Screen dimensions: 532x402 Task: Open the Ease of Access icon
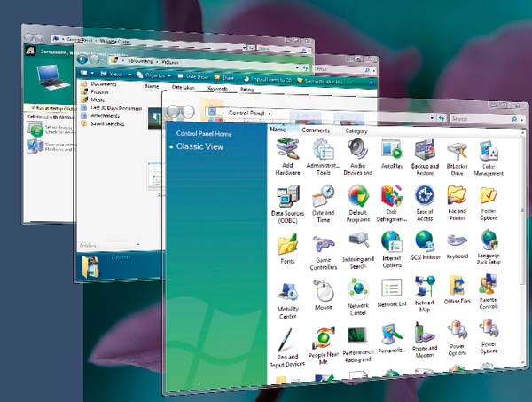coord(425,195)
